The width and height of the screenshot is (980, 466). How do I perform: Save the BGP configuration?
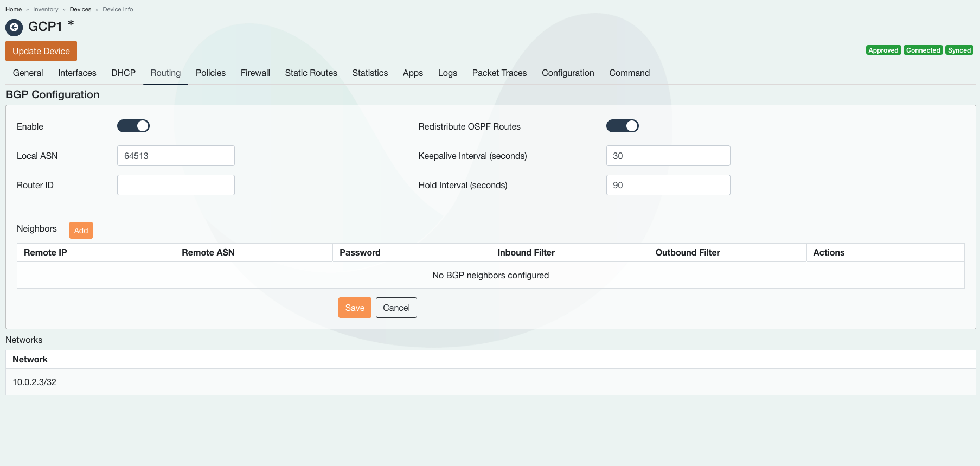(355, 308)
